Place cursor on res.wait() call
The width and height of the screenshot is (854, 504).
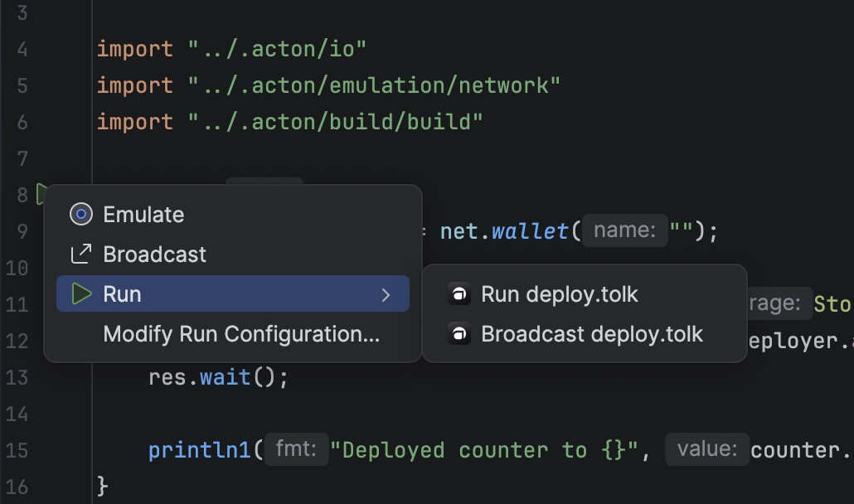point(217,378)
